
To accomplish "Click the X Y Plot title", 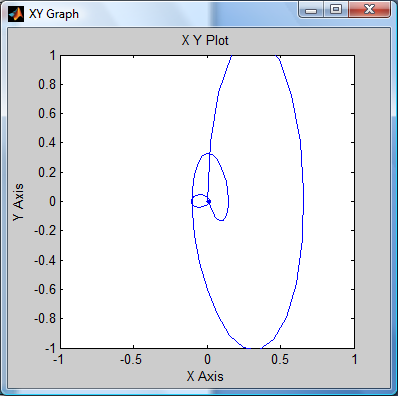I will 205,40.
